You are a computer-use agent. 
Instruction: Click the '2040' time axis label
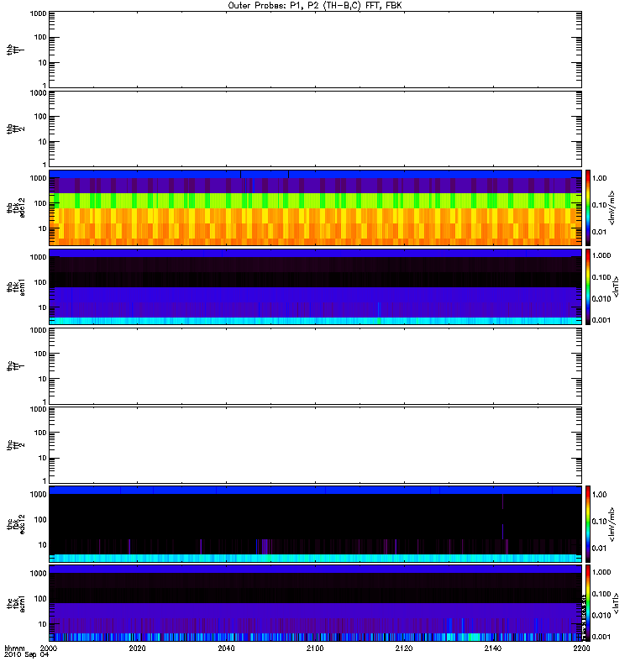[x=226, y=648]
